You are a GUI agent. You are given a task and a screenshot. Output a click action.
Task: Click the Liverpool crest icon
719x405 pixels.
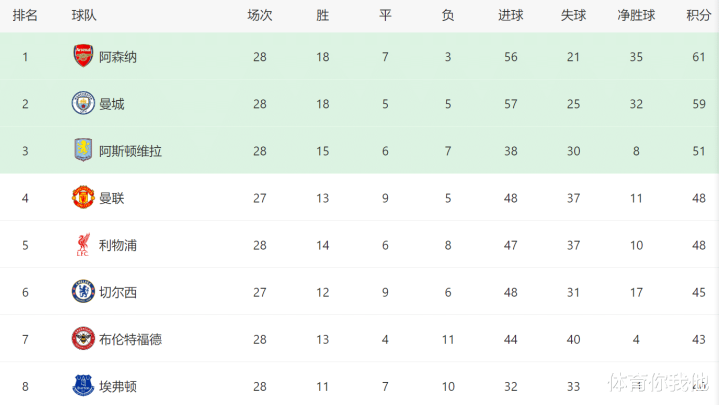click(x=82, y=244)
